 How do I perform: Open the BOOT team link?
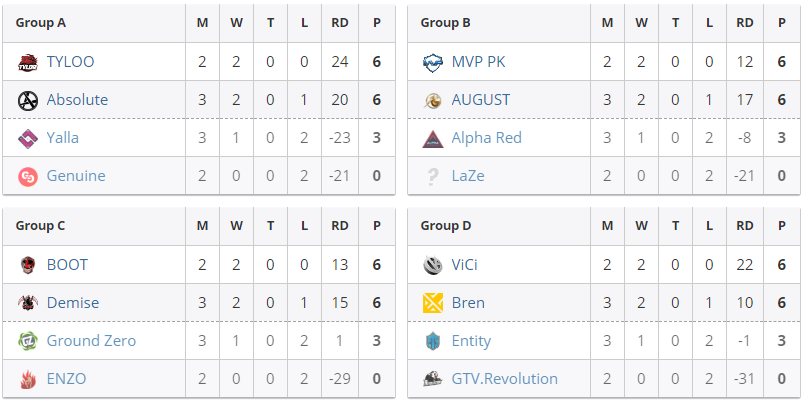[x=67, y=265]
